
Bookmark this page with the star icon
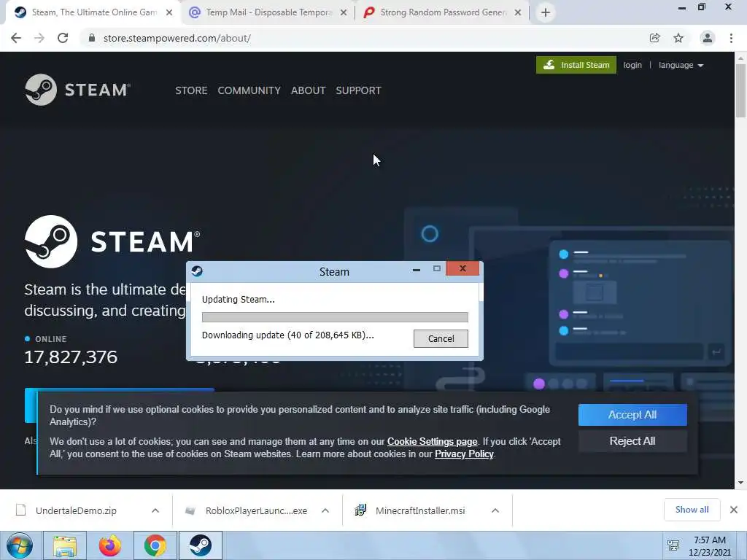click(678, 38)
